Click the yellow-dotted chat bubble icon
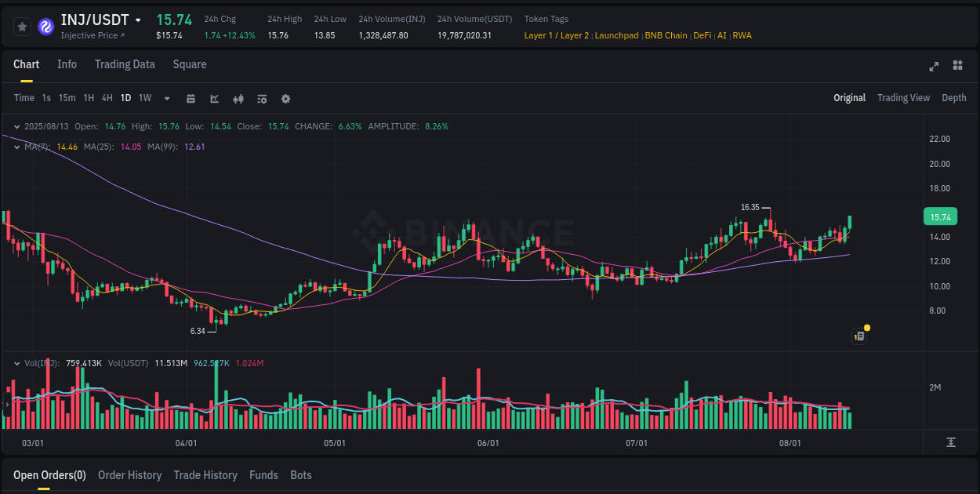 coord(858,336)
